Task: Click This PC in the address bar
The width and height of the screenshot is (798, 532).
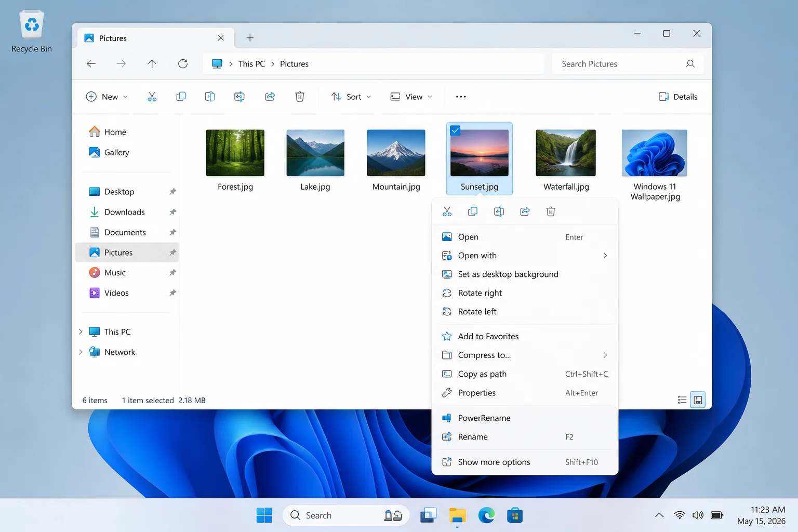Action: coord(251,64)
